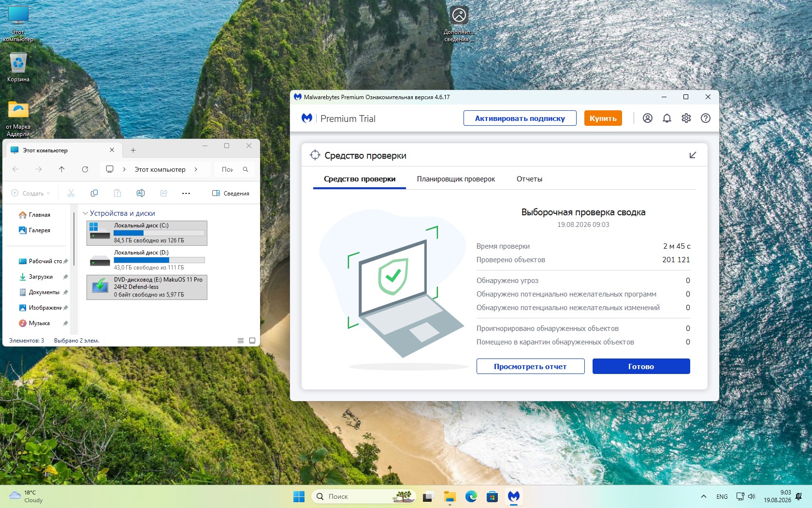Screen dimensions: 812x508
Task: Click the Malwarebytes logo next to Premium Trial
Action: click(x=307, y=118)
